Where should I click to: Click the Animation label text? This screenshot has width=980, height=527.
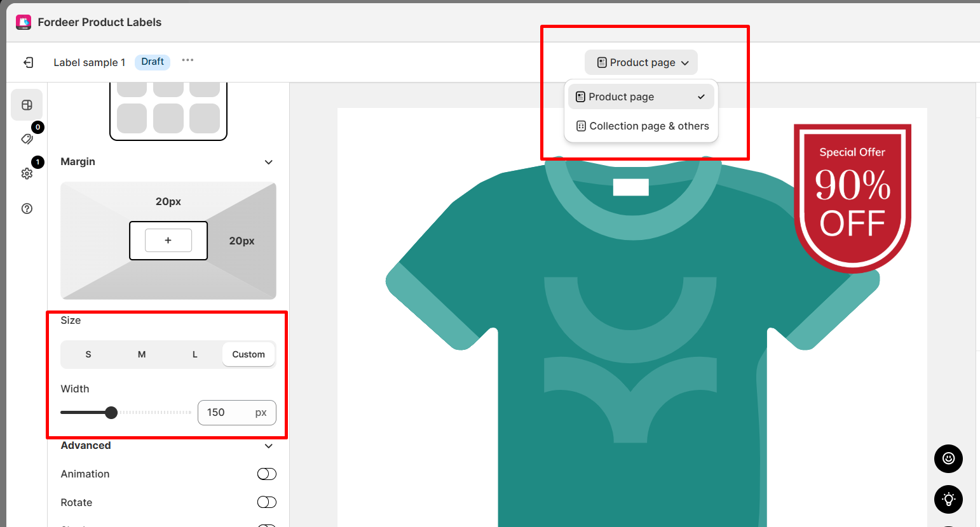85,474
